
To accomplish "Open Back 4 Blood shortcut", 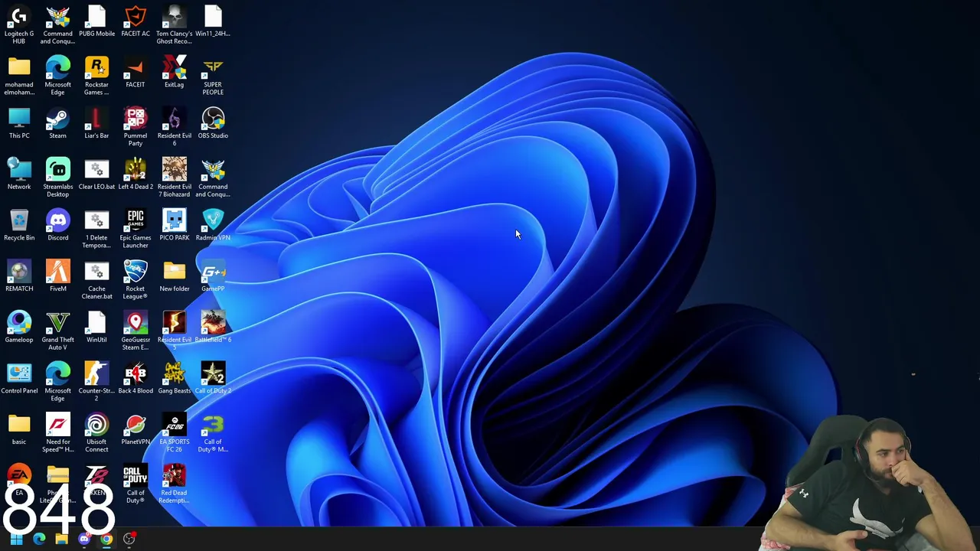I will point(136,378).
